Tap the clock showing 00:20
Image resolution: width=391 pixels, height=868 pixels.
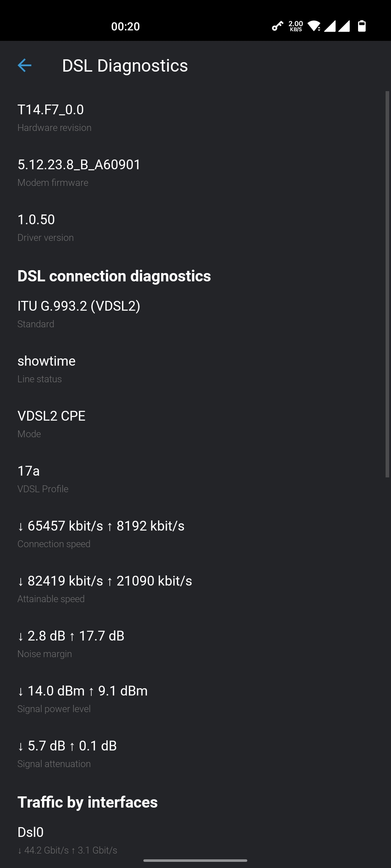pos(125,26)
